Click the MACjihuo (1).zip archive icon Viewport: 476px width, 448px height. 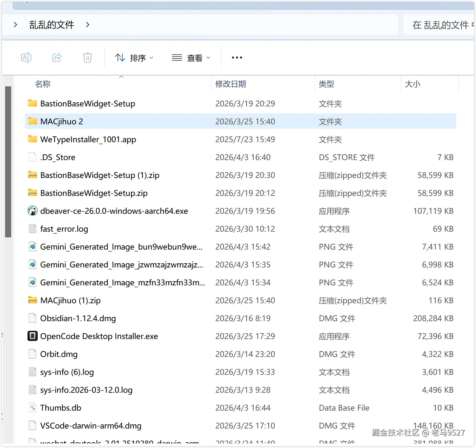pos(32,300)
